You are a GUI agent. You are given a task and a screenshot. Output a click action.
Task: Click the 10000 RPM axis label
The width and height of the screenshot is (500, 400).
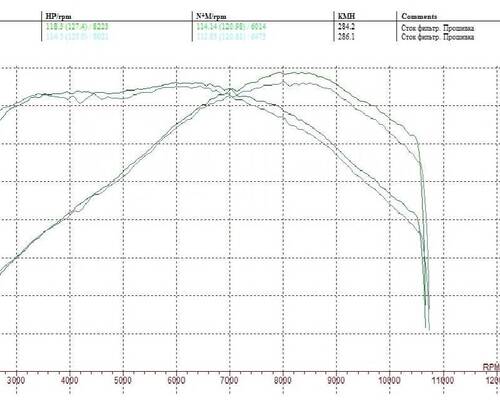click(390, 380)
